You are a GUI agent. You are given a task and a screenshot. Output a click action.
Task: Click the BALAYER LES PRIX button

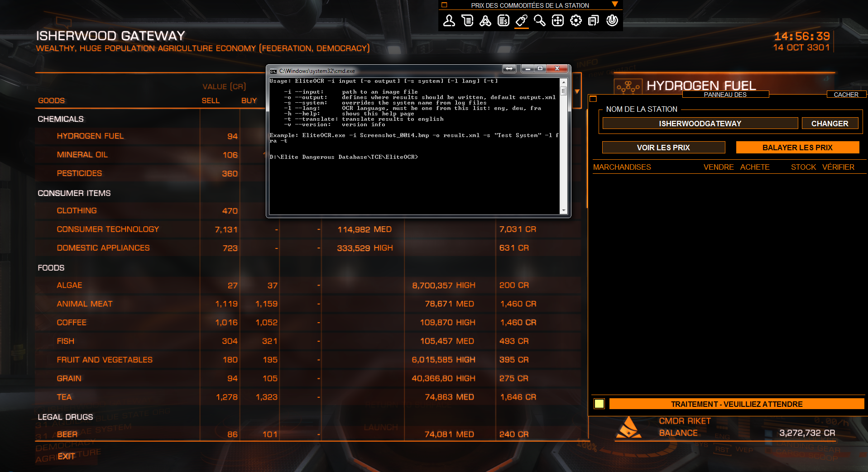(797, 148)
